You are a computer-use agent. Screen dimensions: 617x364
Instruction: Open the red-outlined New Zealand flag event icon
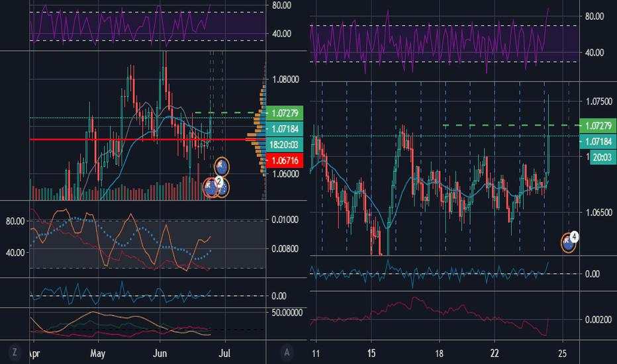(211, 188)
